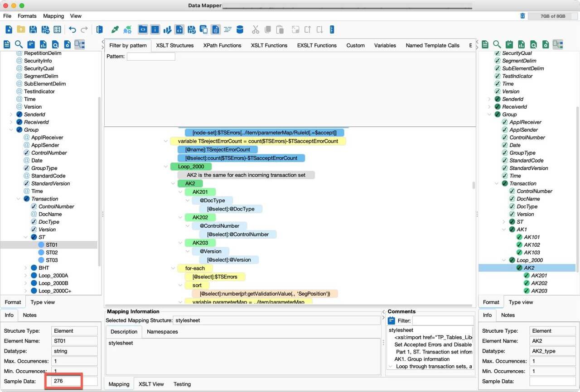Screen dimensions: 580x392
Task: Toggle the @ document toolbar button
Action: [x=216, y=29]
